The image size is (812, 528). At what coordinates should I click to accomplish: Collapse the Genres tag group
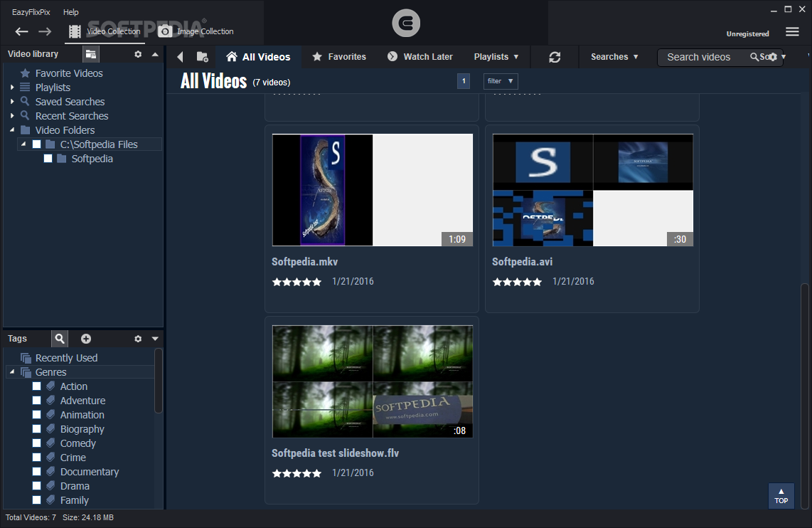click(x=12, y=372)
